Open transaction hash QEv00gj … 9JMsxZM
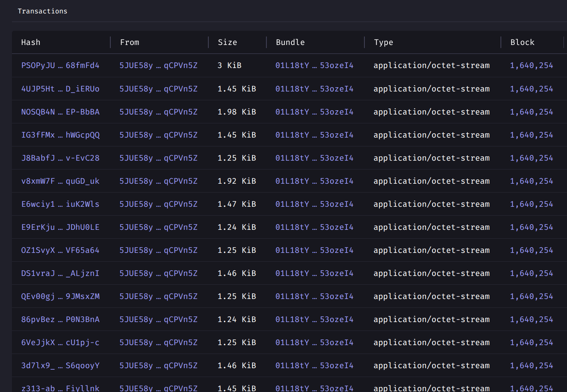567x392 pixels. tap(60, 296)
